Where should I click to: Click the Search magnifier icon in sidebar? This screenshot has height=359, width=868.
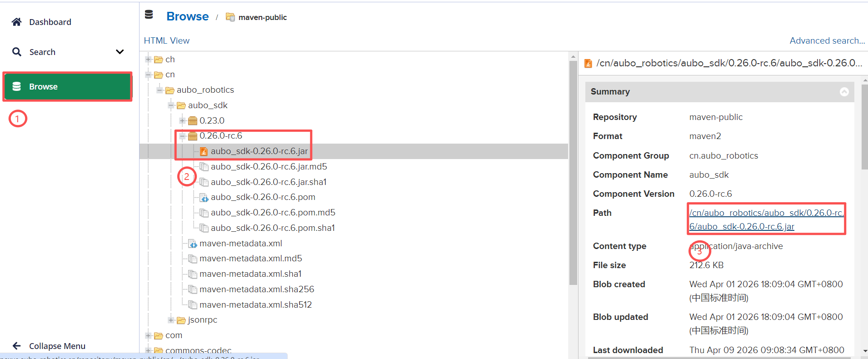(x=17, y=52)
